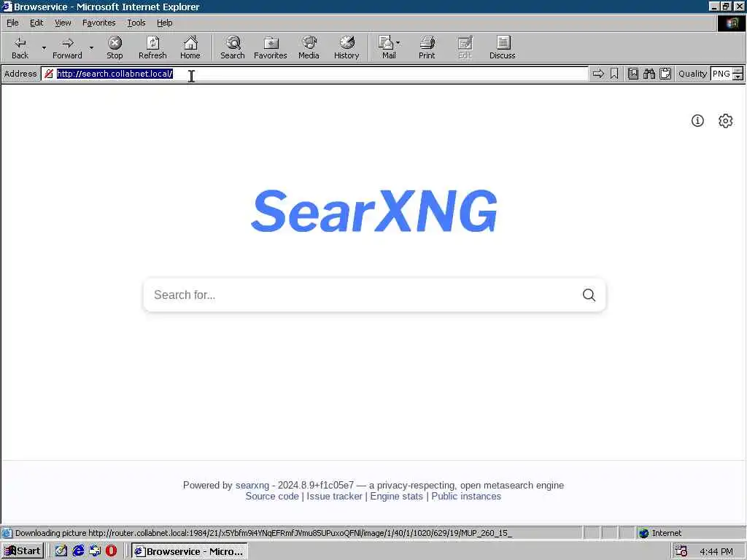This screenshot has height=560, width=747.
Task: Go to the Home page
Action: 190,47
